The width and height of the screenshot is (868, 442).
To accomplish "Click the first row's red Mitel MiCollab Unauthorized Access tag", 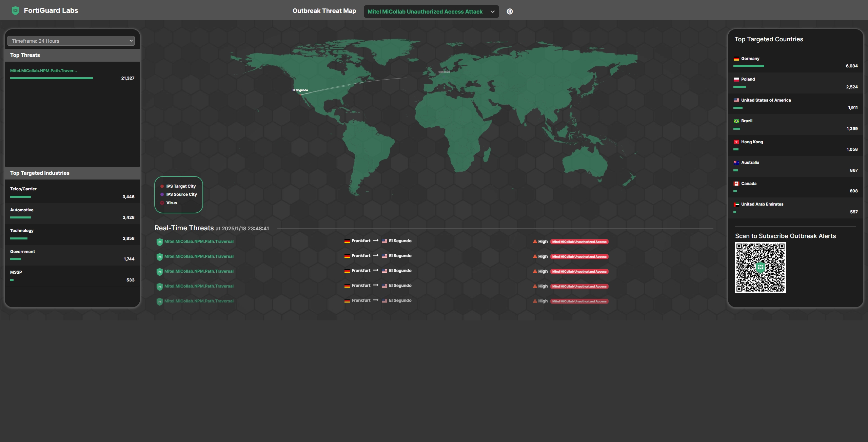I will 579,242.
